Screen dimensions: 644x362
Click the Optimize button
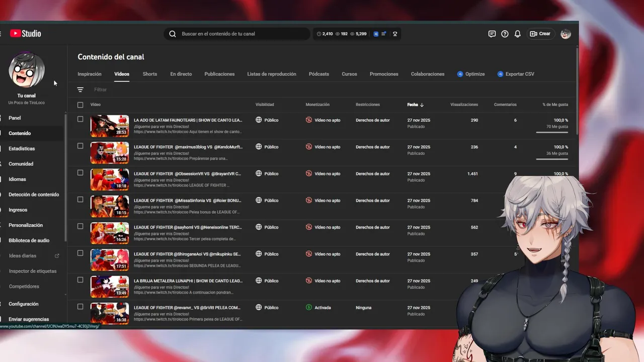coord(471,74)
